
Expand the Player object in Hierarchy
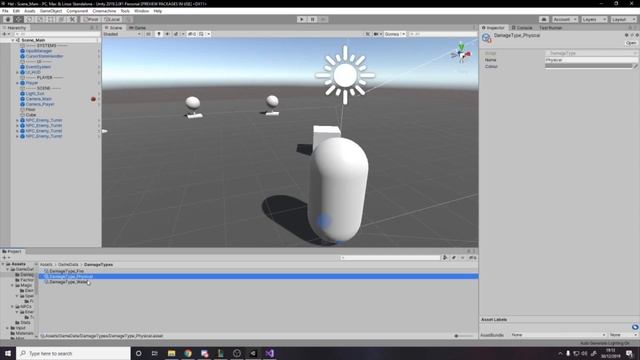[x=18, y=83]
